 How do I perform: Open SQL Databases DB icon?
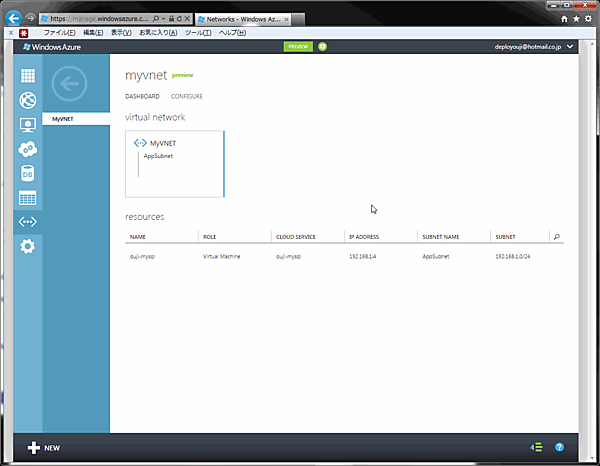click(x=28, y=174)
